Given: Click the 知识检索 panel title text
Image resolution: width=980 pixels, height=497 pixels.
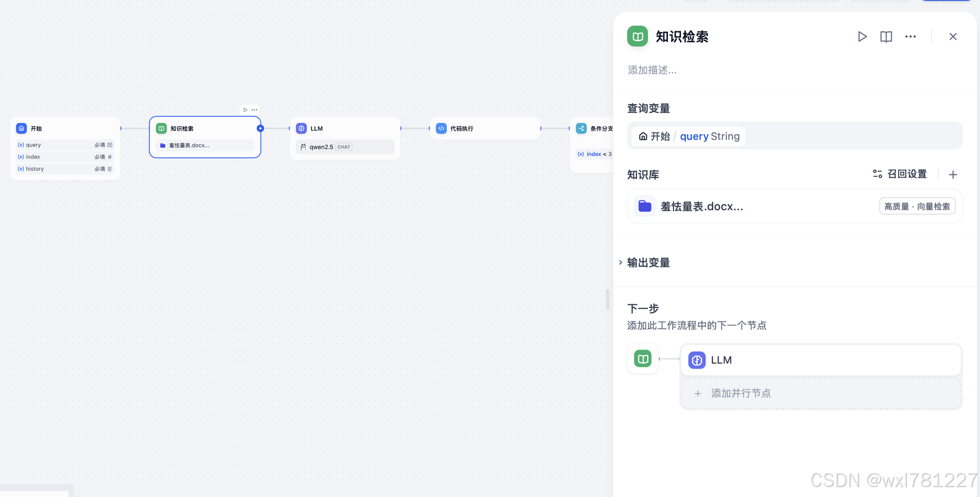Looking at the screenshot, I should (x=682, y=36).
